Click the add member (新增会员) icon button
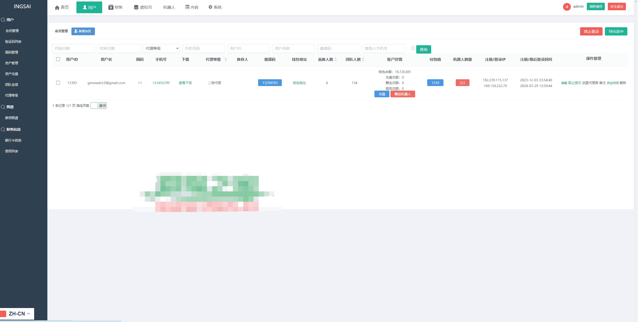Image resolution: width=644 pixels, height=322 pixels. [x=83, y=31]
